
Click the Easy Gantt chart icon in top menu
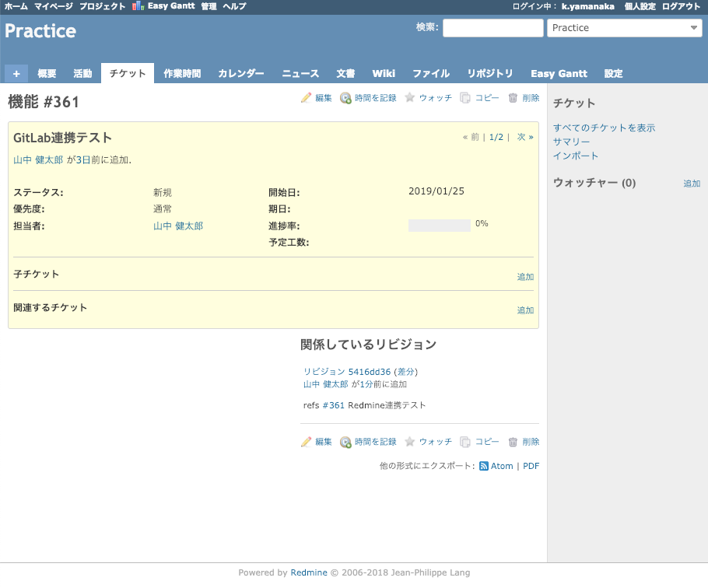point(138,6)
